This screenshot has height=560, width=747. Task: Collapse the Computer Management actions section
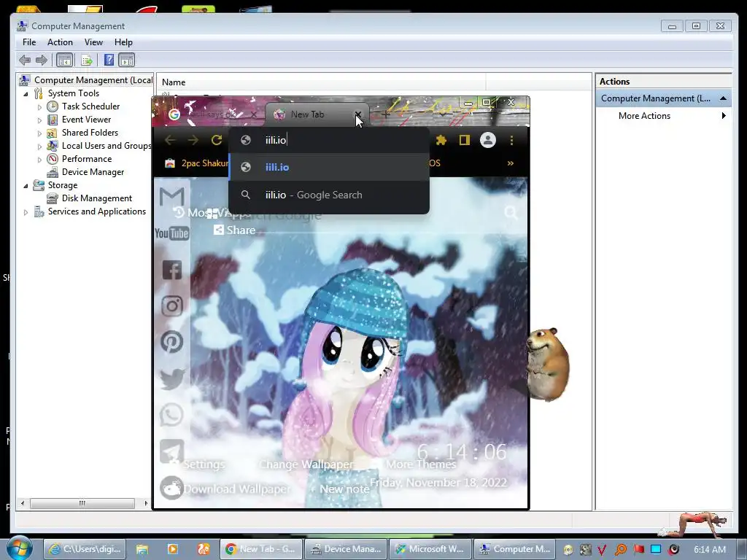click(x=723, y=98)
